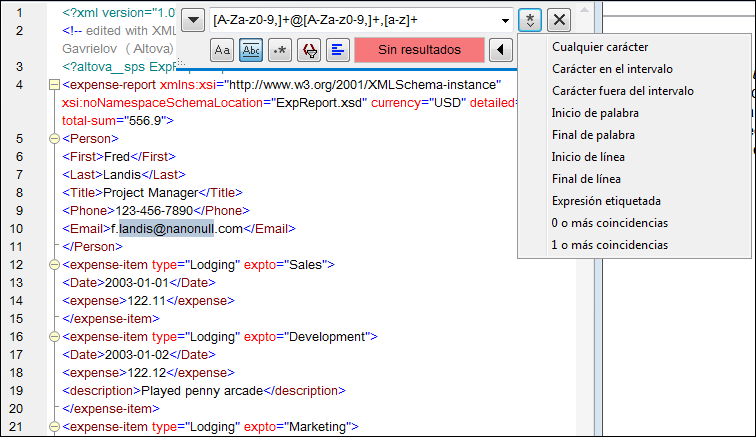Open the search term history dropdown

(504, 20)
